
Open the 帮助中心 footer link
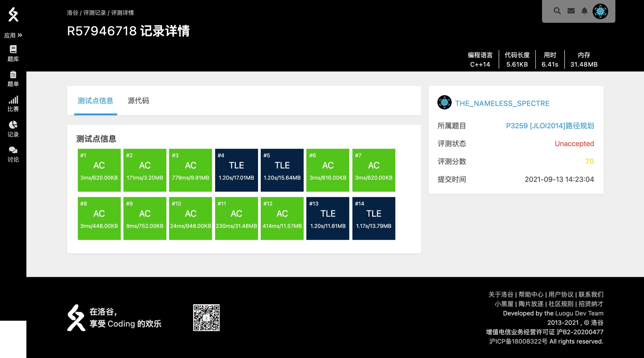[x=531, y=294]
